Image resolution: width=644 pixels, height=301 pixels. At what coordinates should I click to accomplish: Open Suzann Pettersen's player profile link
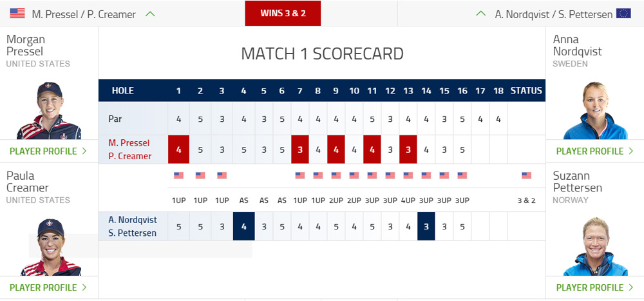tap(595, 287)
